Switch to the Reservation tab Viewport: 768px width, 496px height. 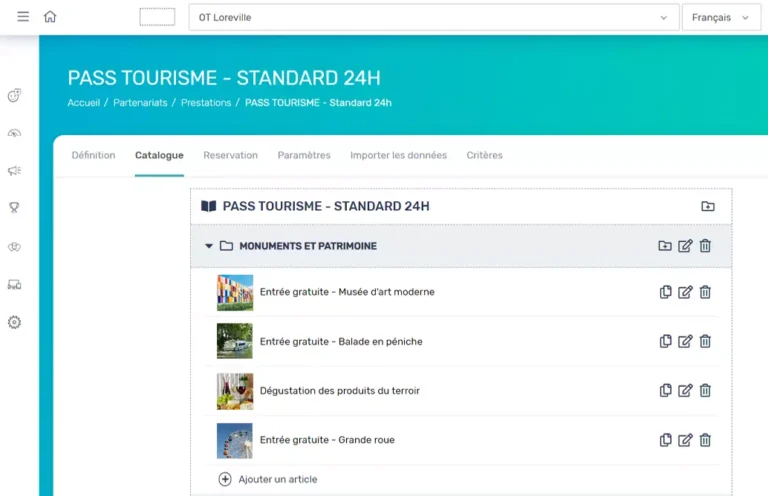tap(231, 155)
